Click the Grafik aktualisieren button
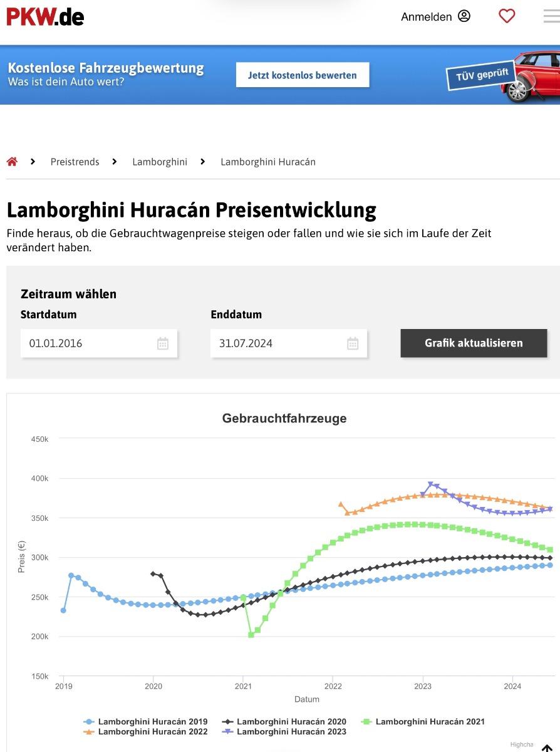 tap(474, 343)
